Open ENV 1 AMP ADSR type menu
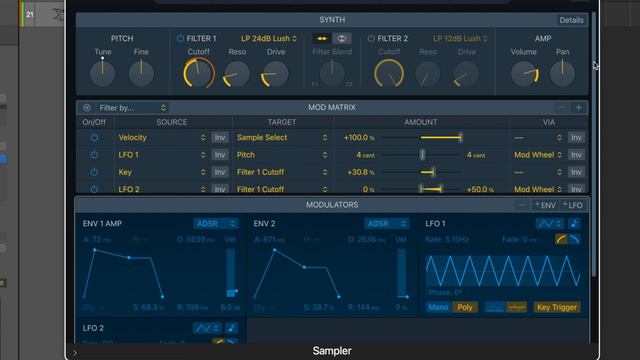This screenshot has width=640, height=360. [x=216, y=223]
